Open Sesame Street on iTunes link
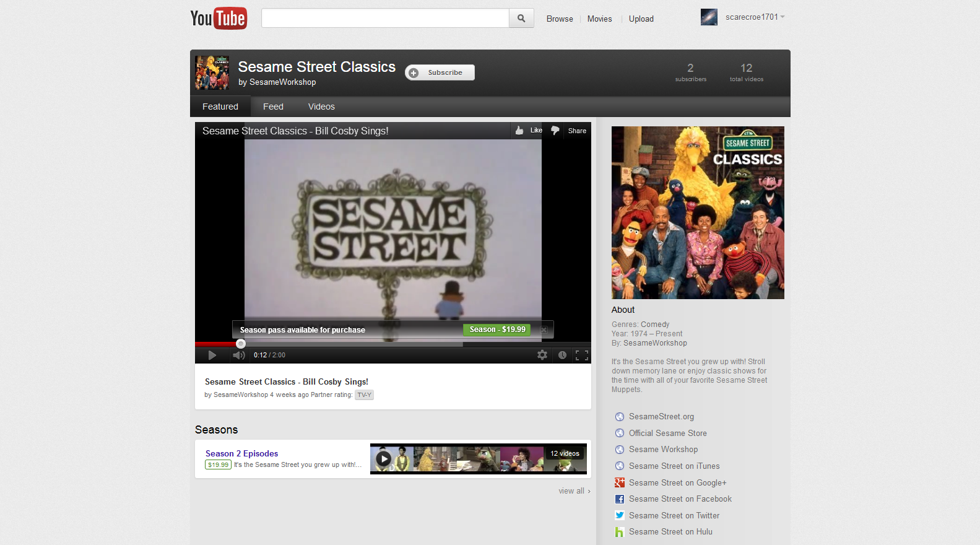980x545 pixels. click(x=674, y=466)
